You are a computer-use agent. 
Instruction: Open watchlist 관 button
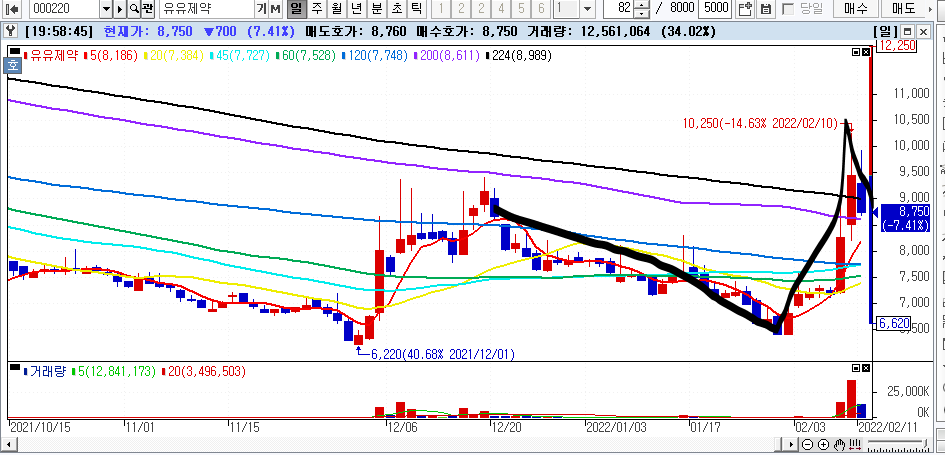148,8
